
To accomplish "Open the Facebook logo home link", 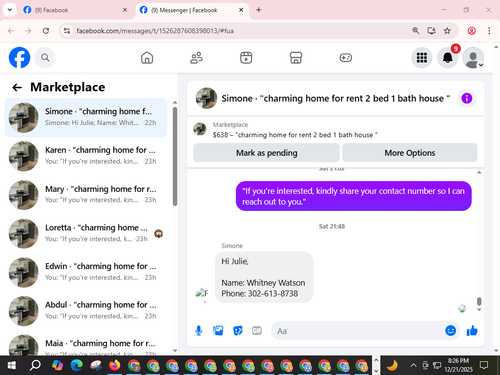I will [19, 57].
